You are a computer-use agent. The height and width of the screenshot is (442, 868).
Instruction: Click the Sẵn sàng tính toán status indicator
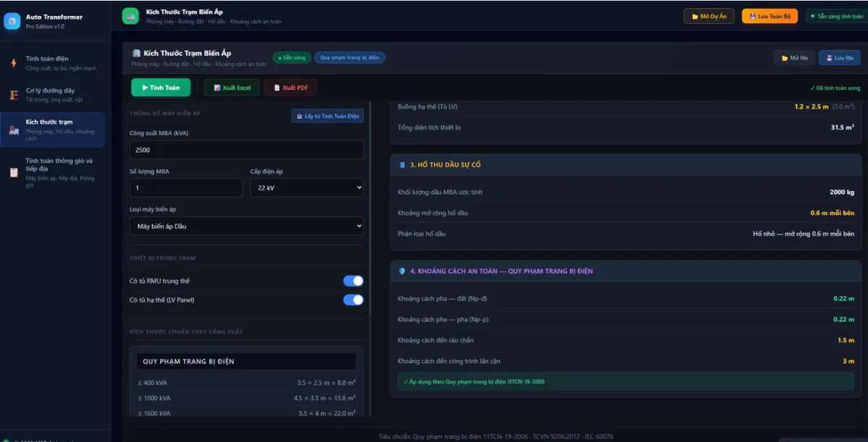[838, 16]
